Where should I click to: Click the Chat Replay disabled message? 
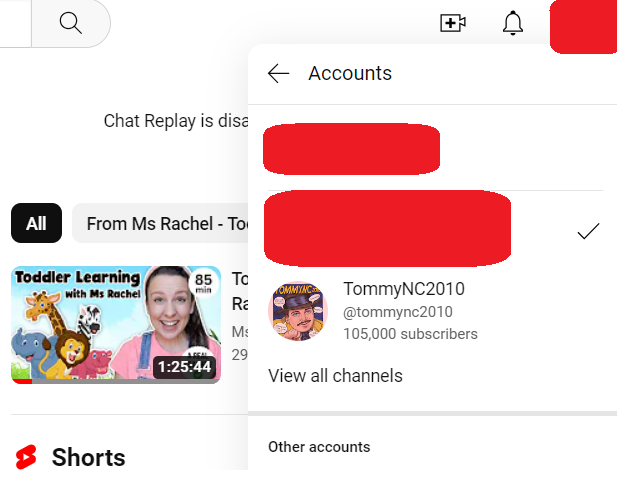point(176,121)
